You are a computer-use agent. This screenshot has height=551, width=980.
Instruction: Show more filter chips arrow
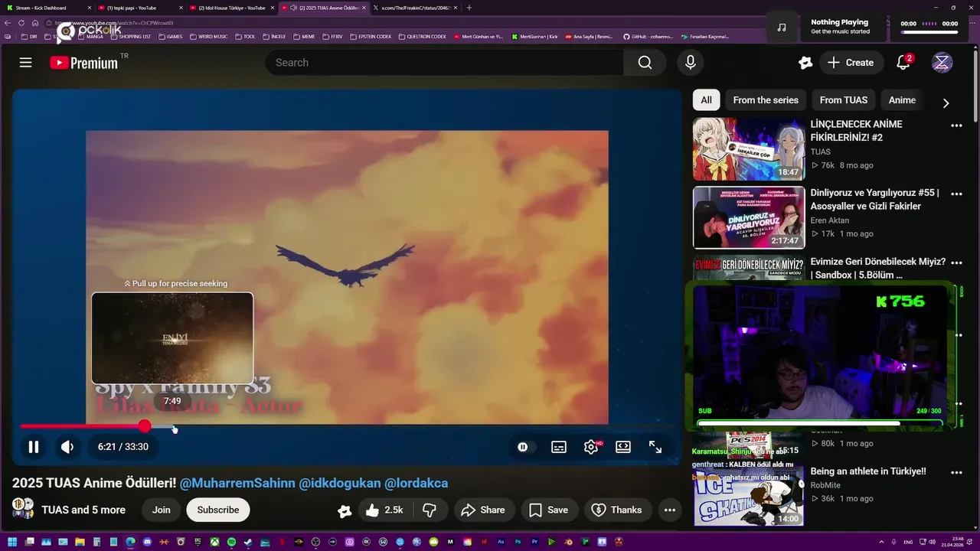[x=946, y=103]
